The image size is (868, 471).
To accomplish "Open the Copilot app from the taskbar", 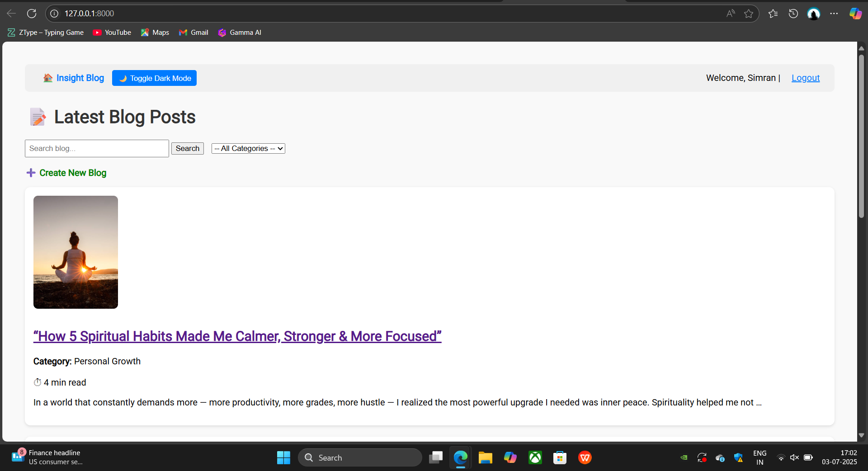I will [510, 457].
